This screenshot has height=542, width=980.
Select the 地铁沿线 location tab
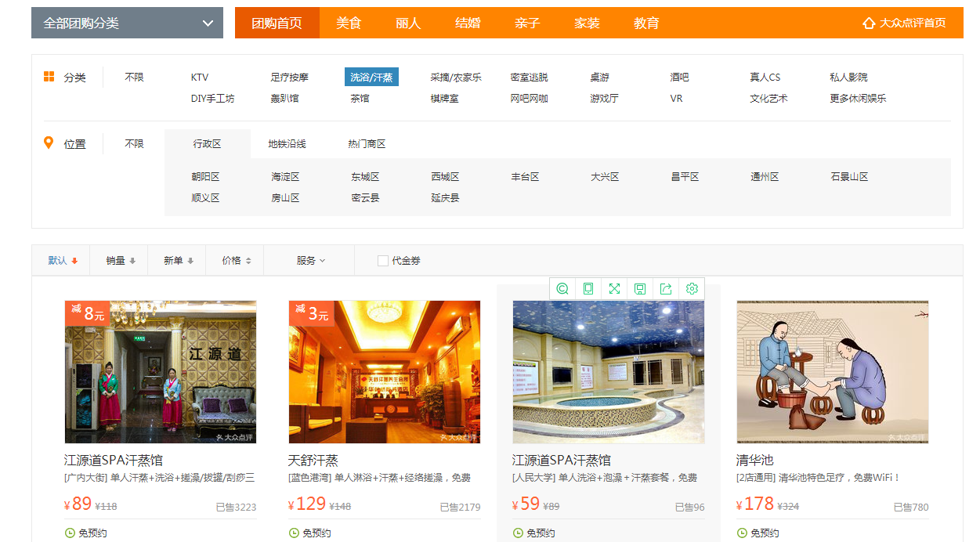click(287, 144)
